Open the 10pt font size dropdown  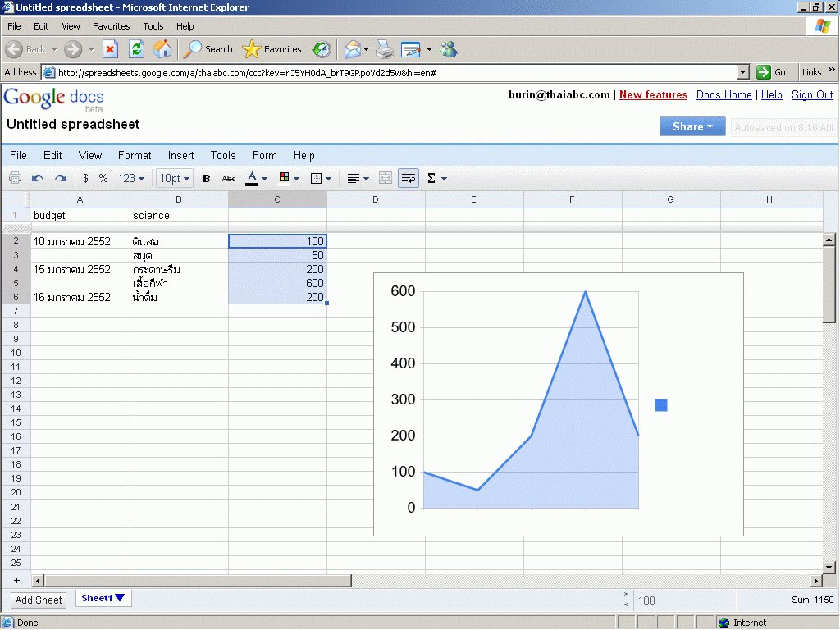[x=175, y=178]
